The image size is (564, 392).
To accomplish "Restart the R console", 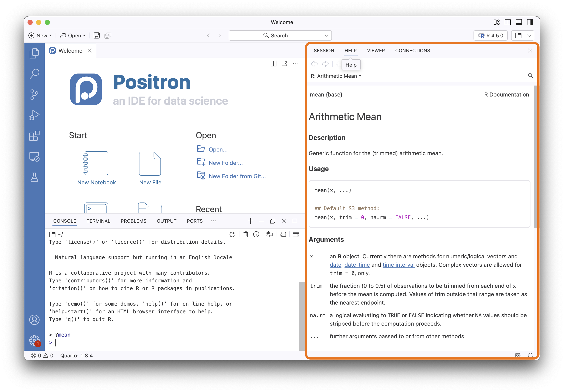I will click(x=232, y=234).
